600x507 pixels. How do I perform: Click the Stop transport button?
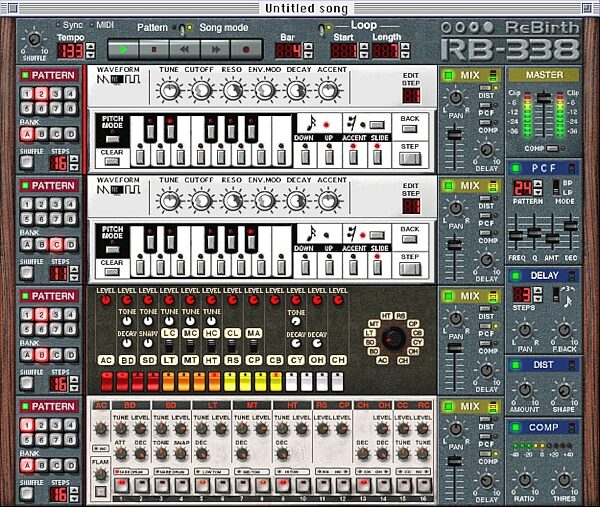154,49
